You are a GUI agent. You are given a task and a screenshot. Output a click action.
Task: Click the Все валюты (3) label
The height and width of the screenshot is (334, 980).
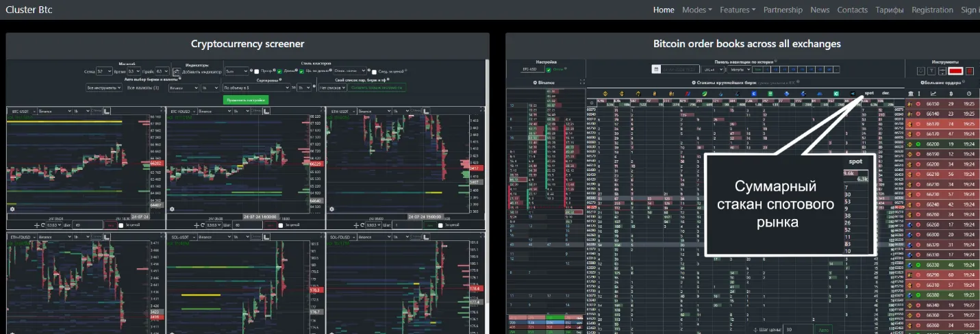click(x=143, y=88)
